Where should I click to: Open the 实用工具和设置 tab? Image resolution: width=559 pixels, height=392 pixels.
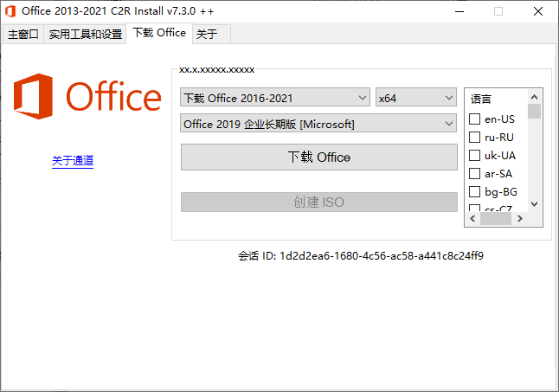pos(85,35)
